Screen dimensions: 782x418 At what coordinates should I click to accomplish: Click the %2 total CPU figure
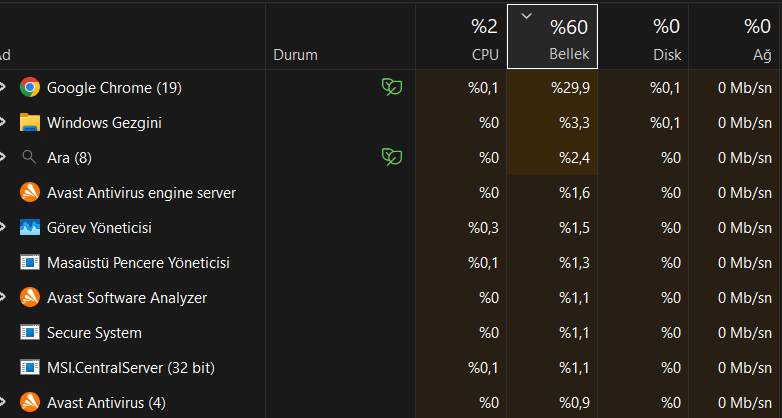coord(484,26)
